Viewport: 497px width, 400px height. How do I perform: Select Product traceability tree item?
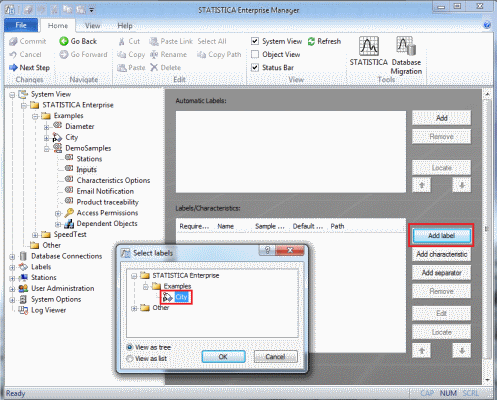(107, 202)
